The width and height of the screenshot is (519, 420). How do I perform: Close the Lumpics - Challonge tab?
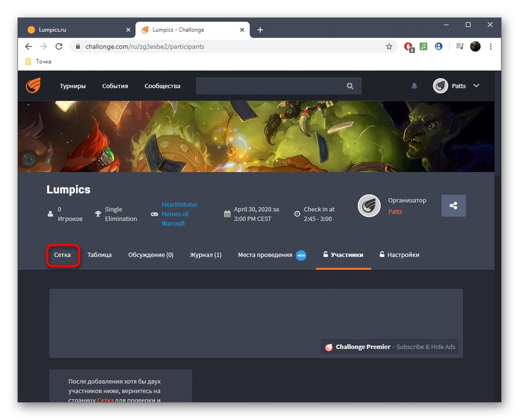[242, 30]
